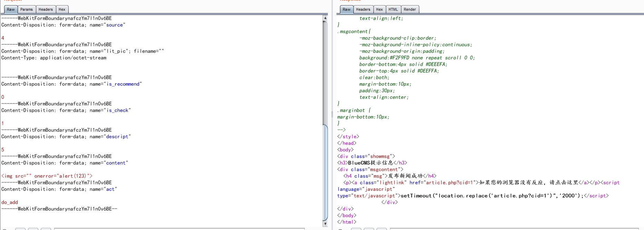644x230 pixels.
Task: Click the request pane vertical scrollbar thumb
Action: (325, 172)
